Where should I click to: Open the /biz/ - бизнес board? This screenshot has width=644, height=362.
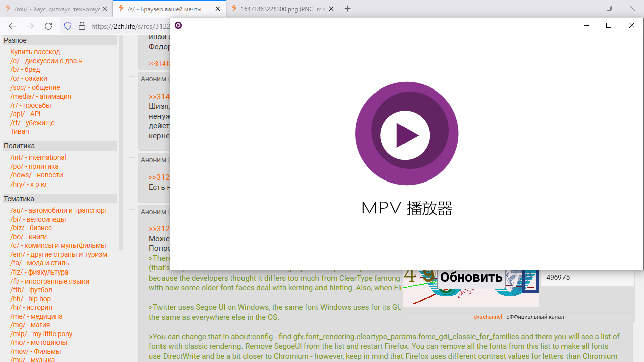[31, 228]
